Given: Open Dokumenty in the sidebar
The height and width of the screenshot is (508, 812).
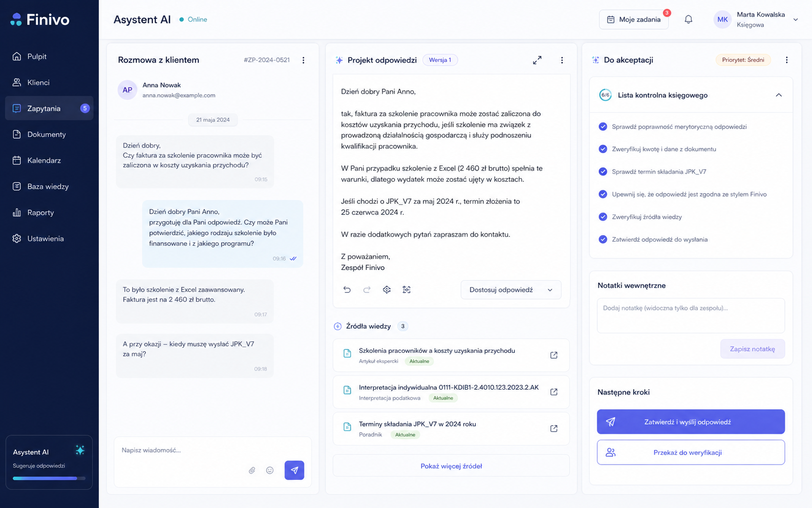Looking at the screenshot, I should click(x=49, y=135).
